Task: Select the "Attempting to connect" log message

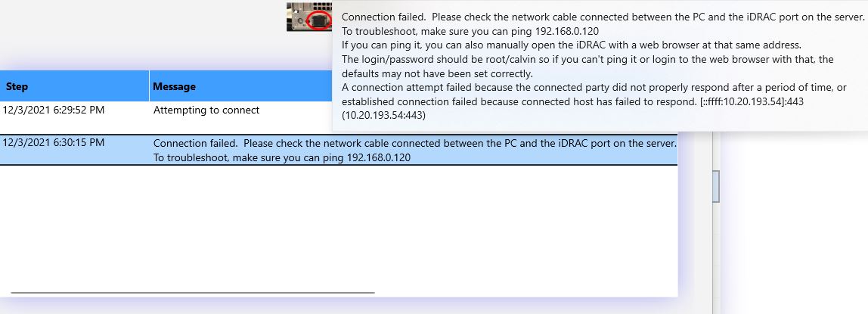Action: (x=206, y=110)
